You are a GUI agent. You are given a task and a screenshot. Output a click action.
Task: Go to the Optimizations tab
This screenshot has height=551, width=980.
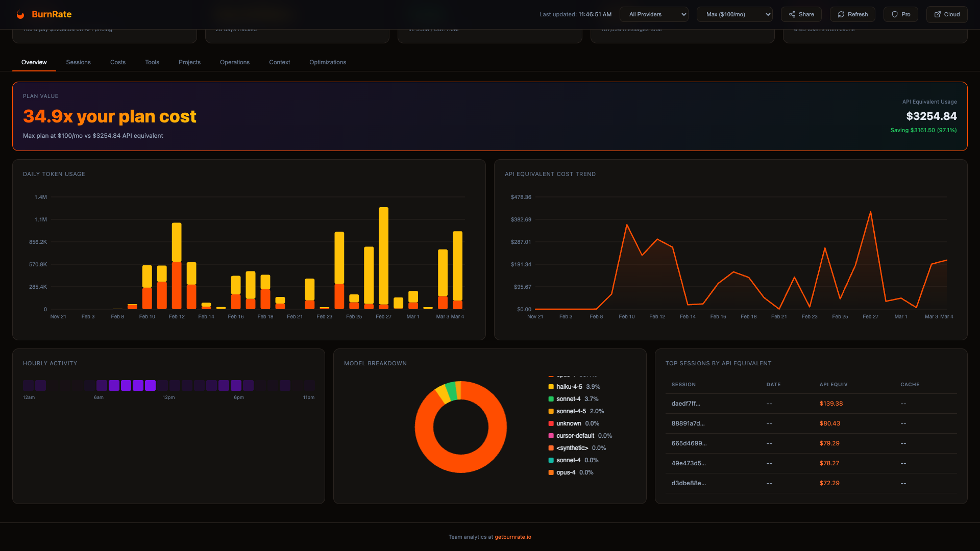point(328,62)
